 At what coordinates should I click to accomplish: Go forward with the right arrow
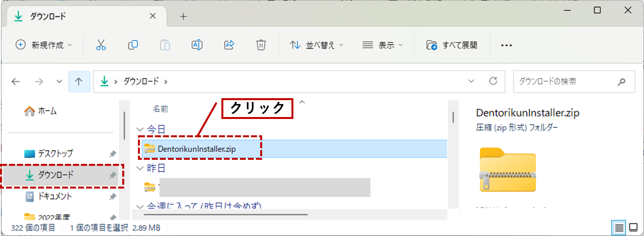point(39,81)
